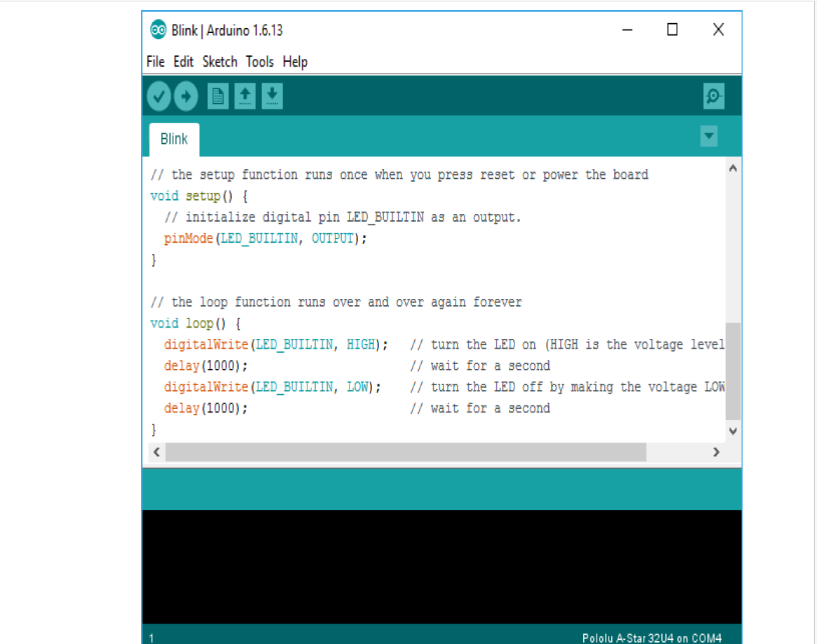Open the Edit menu

[183, 62]
